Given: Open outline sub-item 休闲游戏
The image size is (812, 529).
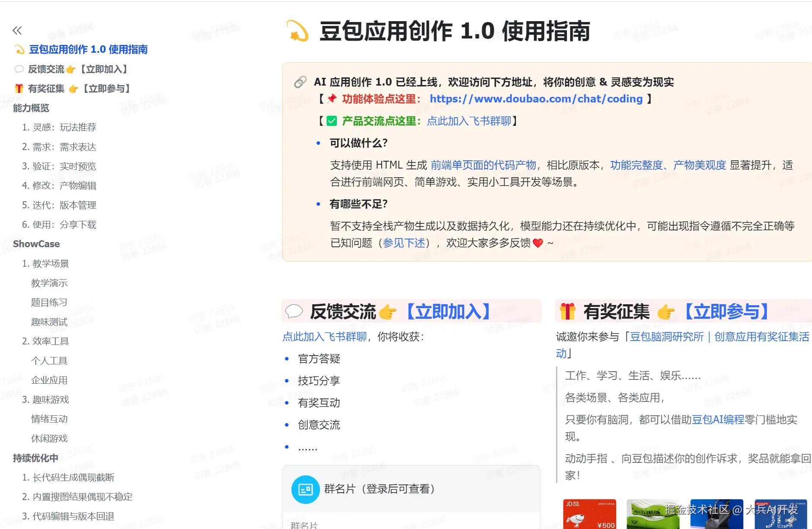Looking at the screenshot, I should [x=49, y=439].
